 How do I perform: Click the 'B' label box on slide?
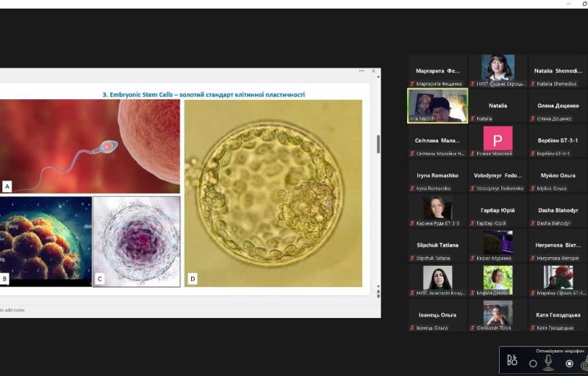click(4, 278)
